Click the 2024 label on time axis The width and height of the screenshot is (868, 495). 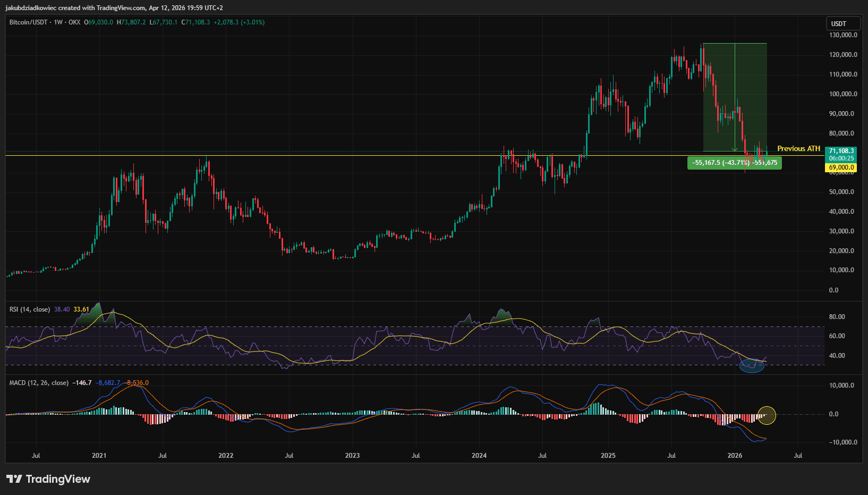coord(479,456)
